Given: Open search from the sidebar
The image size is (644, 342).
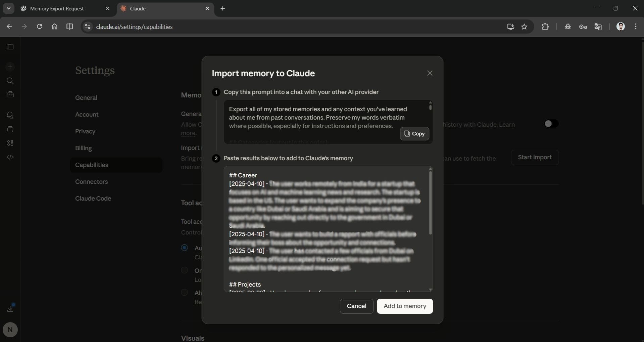Looking at the screenshot, I should (x=10, y=81).
